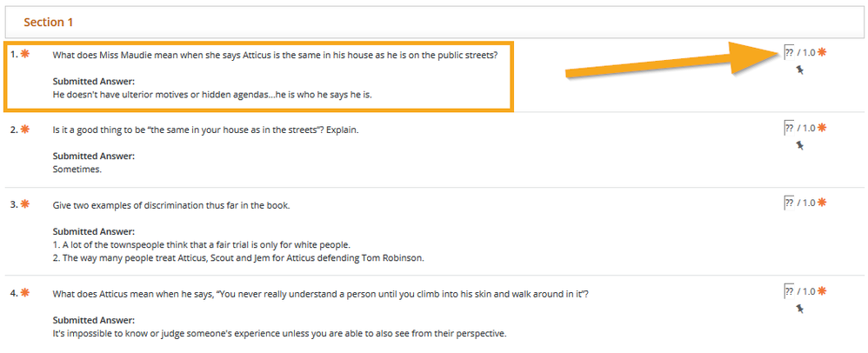
Task: Click the 'climb into his skin' question text
Action: pos(321,294)
